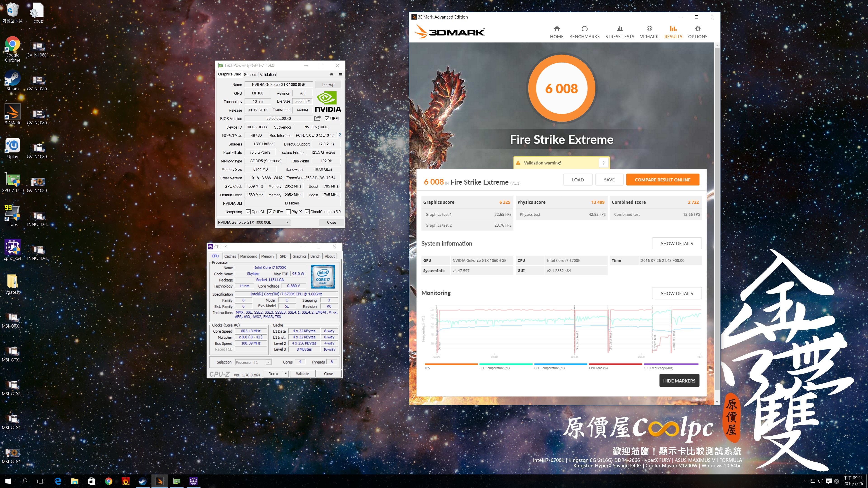Viewport: 868px width, 488px height.
Task: Open the Bench tab in CPU-Z
Action: coord(315,256)
